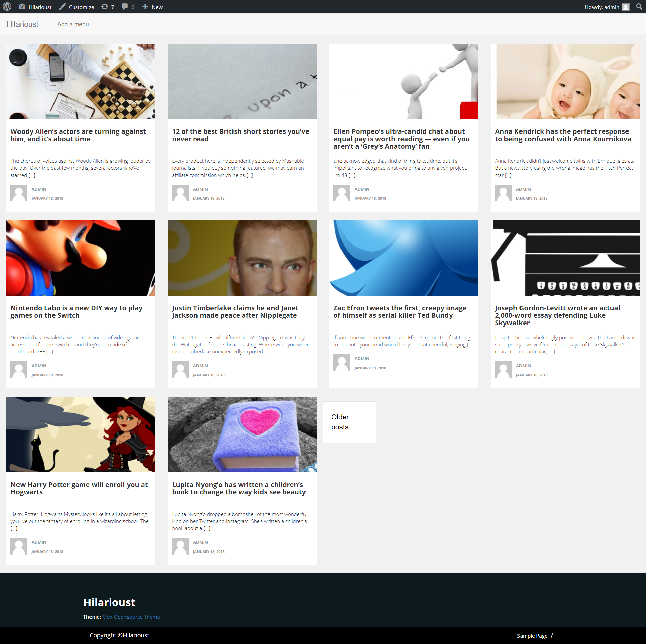This screenshot has width=646, height=644.
Task: Click admin avatar beside Howdy, admin
Action: point(625,7)
